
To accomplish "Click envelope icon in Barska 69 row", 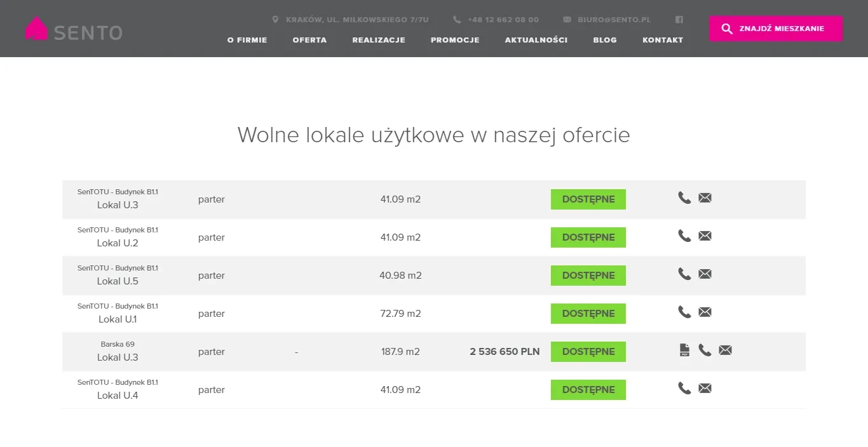I will coord(725,350).
